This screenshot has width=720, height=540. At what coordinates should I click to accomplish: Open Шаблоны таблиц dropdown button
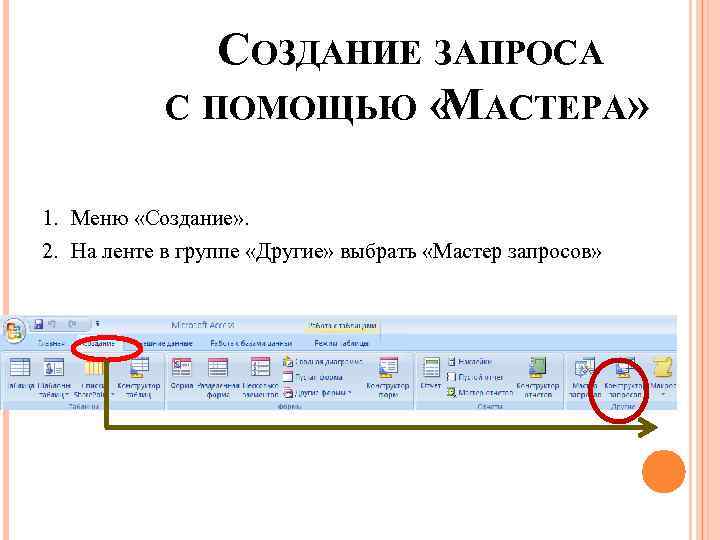[x=54, y=377]
